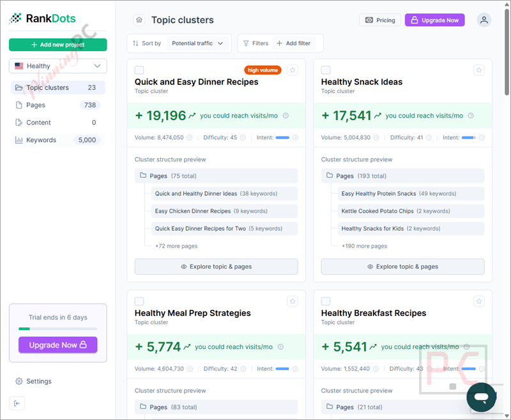The width and height of the screenshot is (511, 420).
Task: Explore topic & pages for Healthy Snack Ideas
Action: [x=402, y=267]
